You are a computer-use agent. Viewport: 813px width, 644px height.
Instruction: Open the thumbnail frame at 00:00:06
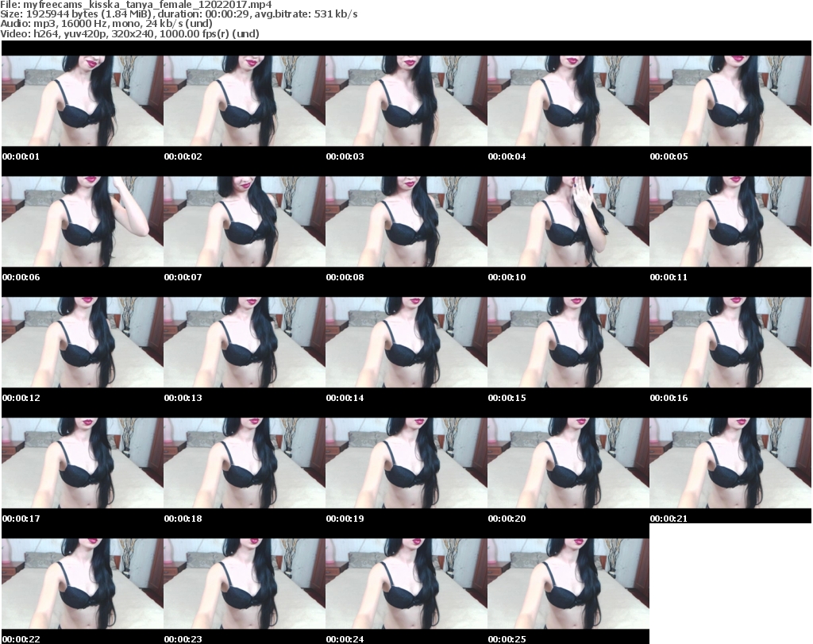[x=83, y=222]
